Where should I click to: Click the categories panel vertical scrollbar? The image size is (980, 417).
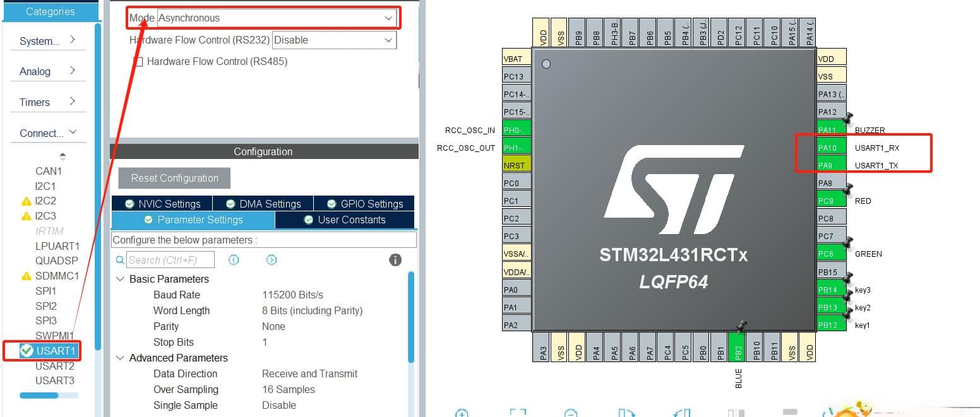(x=98, y=187)
